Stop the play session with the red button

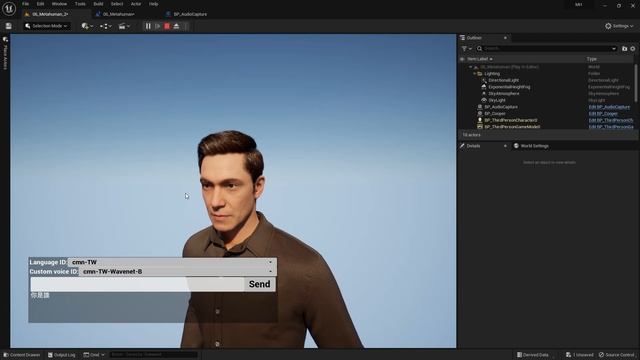click(x=167, y=26)
